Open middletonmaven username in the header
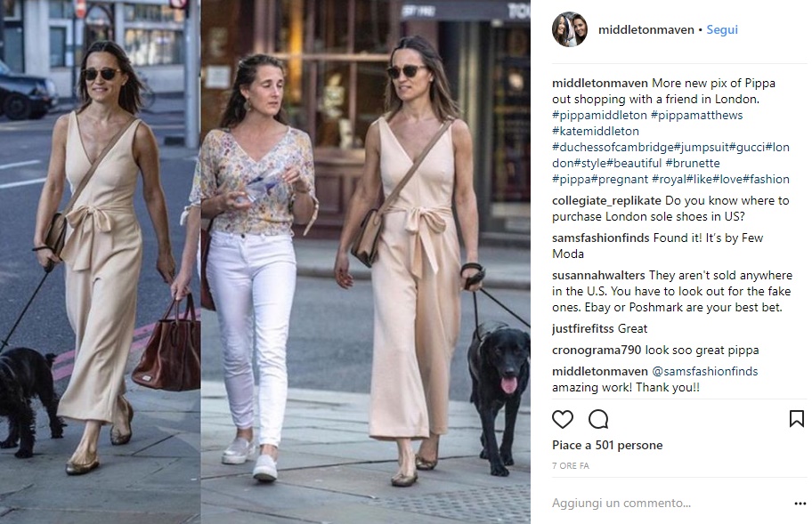This screenshot has height=524, width=812. [x=646, y=30]
